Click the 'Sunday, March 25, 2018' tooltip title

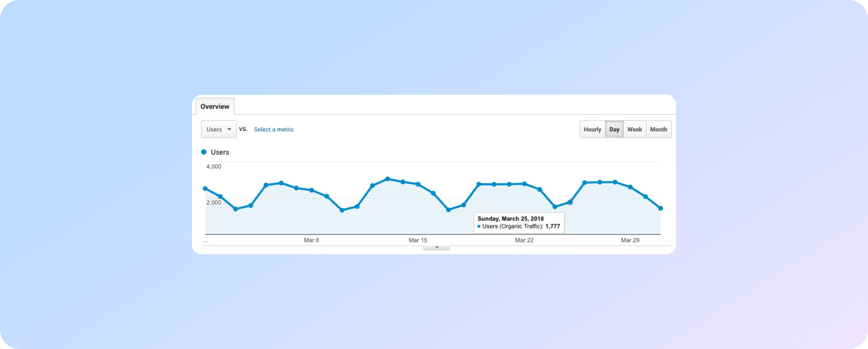point(510,218)
